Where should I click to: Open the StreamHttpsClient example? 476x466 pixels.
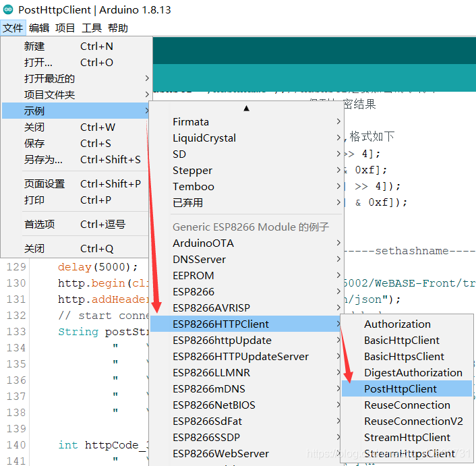[407, 454]
